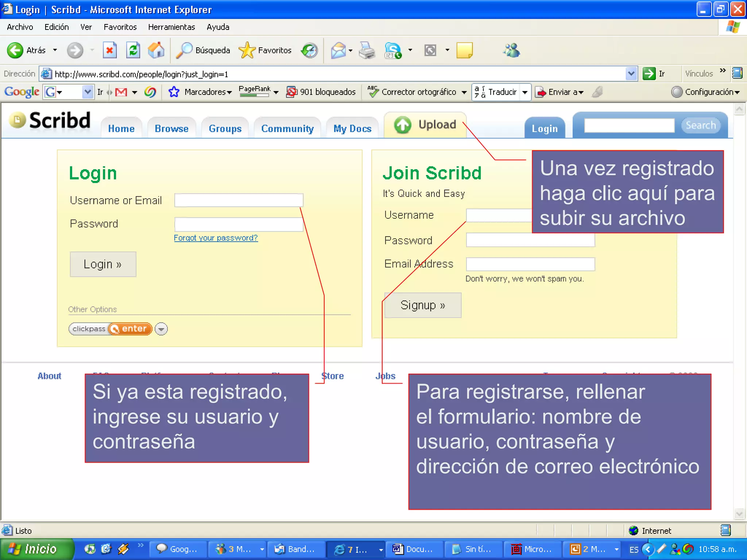Click the ES language indicator
This screenshot has height=560, width=747.
coord(634,549)
